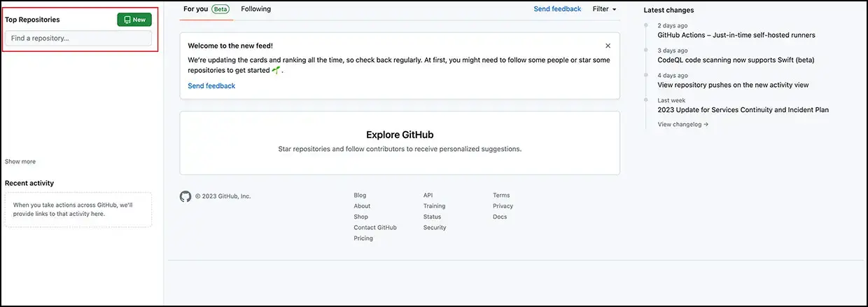Open View changelog link

[682, 124]
